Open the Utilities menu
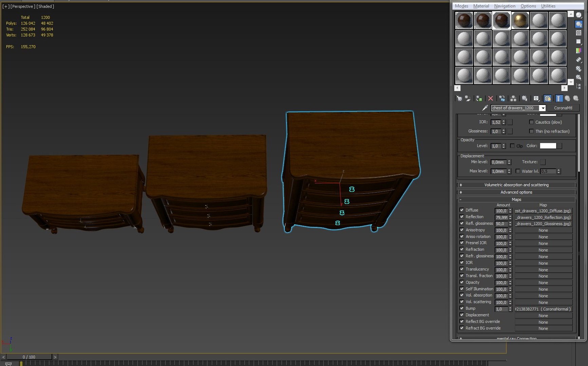 tap(548, 6)
